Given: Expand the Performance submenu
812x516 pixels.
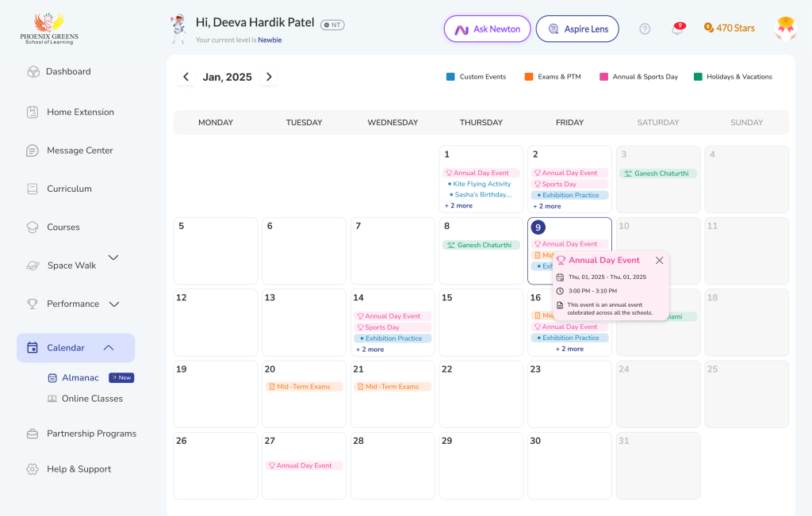Looking at the screenshot, I should point(114,304).
